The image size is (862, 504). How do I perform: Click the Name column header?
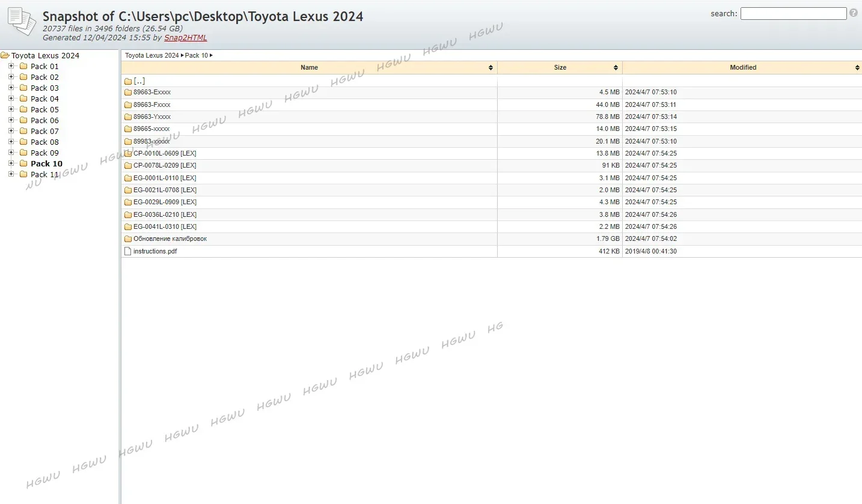[x=309, y=67]
